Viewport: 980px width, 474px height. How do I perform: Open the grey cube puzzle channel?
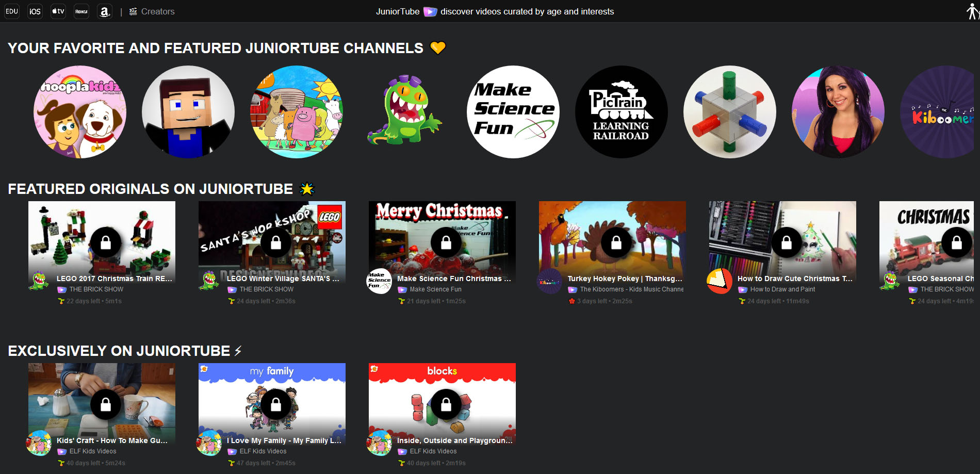pos(730,112)
